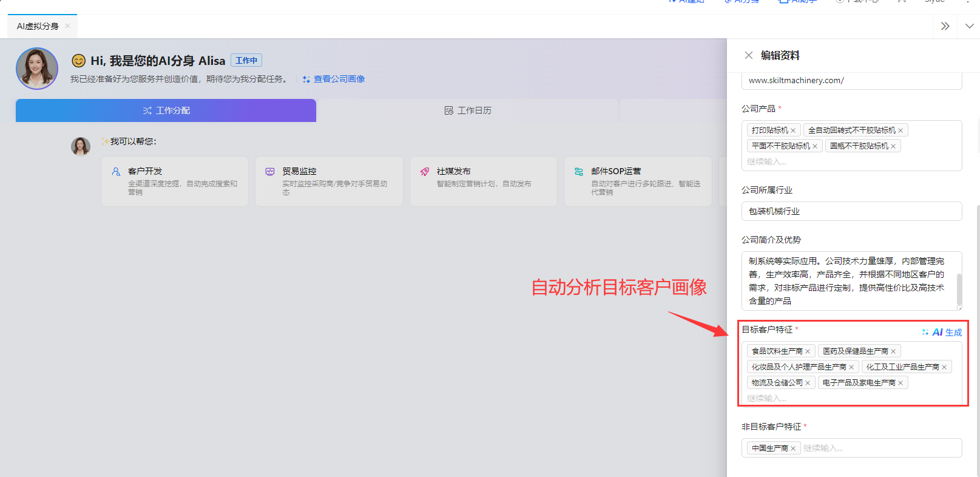This screenshot has height=477, width=980.
Task: Expand the tab list dropdown chevron
Action: 969,26
